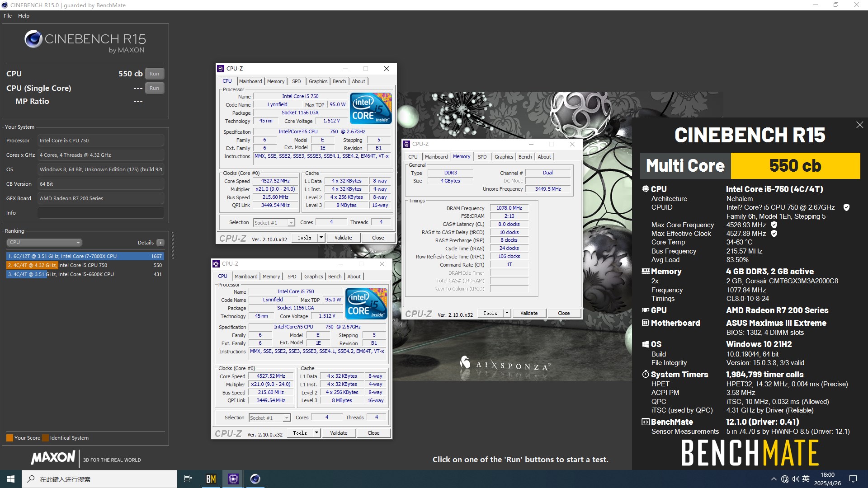Open the notification center icon
Viewport: 868px width, 488px height.
(853, 479)
